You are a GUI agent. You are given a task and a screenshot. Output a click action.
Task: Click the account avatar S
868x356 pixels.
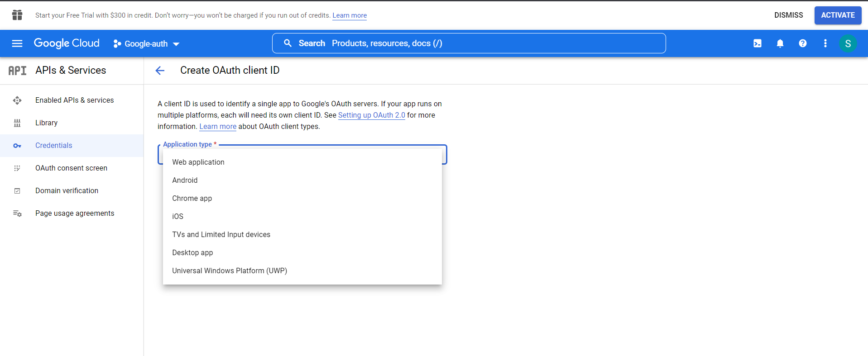point(848,43)
